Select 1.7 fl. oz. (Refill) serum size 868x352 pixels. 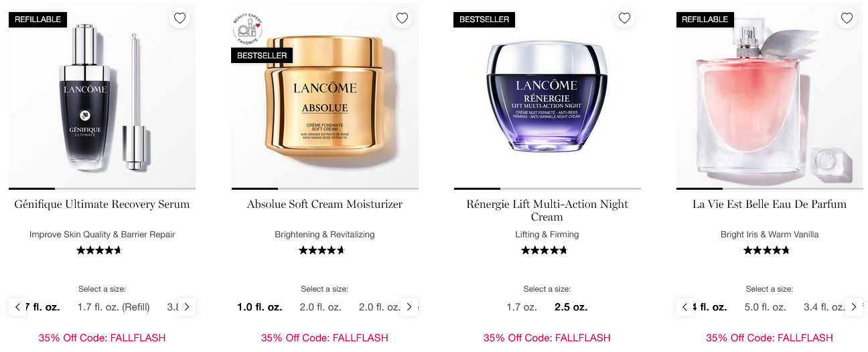pos(114,307)
